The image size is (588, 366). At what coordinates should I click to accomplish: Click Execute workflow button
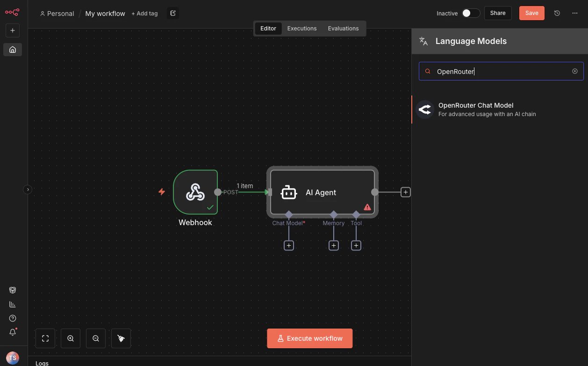(x=310, y=338)
